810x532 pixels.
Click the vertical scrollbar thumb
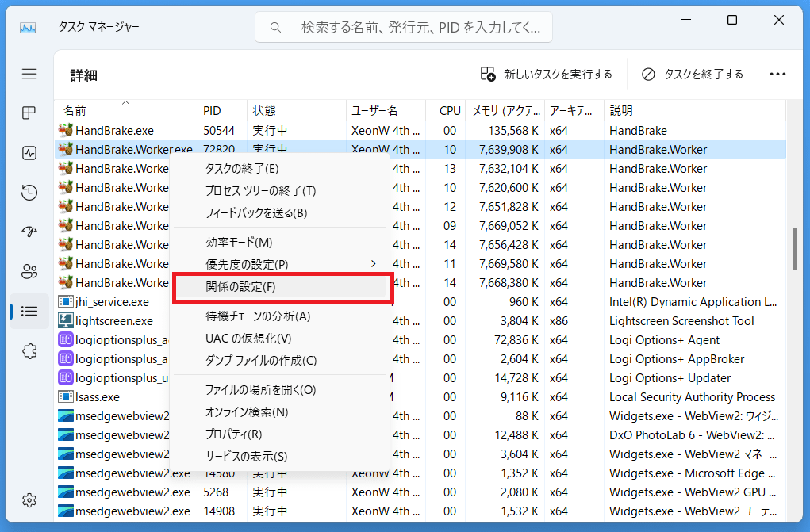794,249
